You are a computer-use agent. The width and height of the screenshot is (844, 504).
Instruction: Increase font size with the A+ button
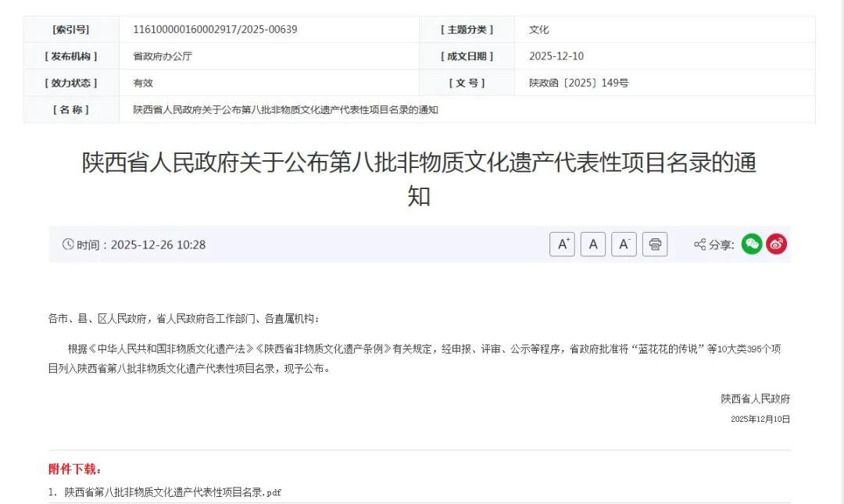tap(562, 245)
